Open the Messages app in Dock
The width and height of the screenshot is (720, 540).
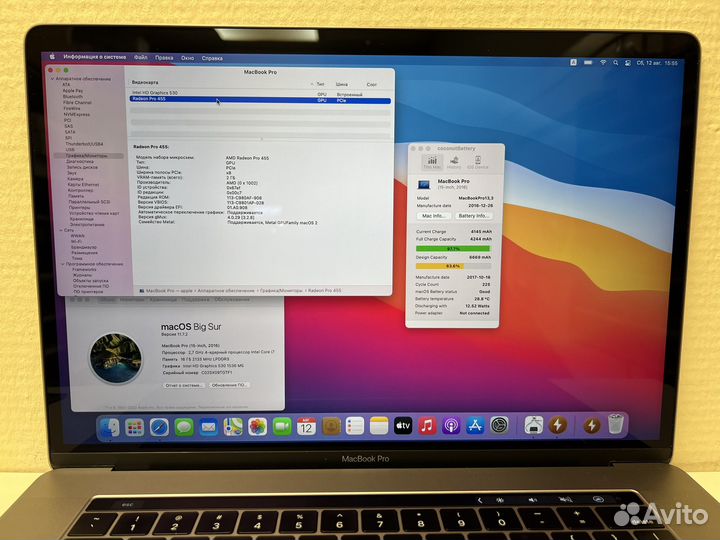coord(184,427)
